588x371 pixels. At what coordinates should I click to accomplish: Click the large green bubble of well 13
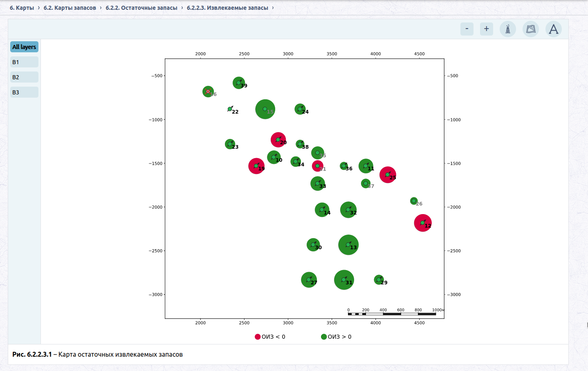click(348, 245)
